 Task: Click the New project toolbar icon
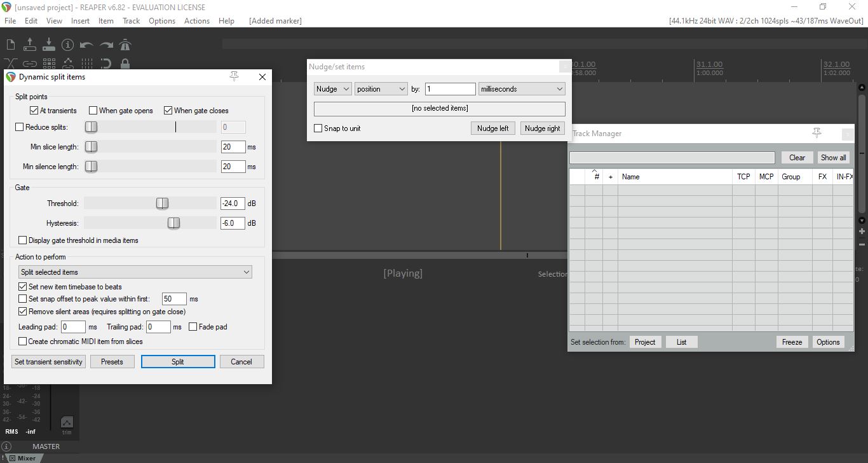point(10,45)
